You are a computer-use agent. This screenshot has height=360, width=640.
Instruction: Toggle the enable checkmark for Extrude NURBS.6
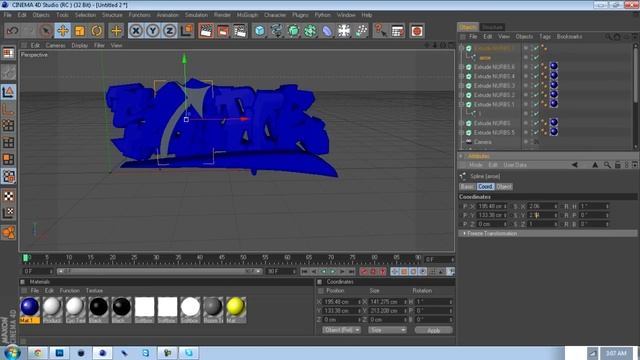click(536, 67)
